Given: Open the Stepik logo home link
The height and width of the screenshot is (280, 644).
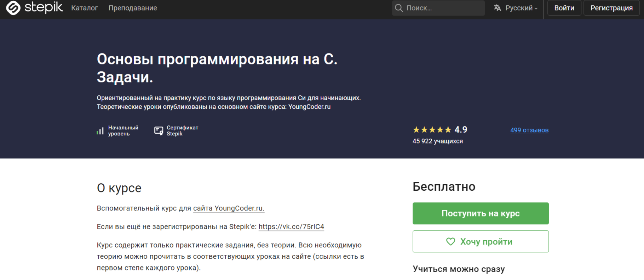Looking at the screenshot, I should [x=34, y=8].
